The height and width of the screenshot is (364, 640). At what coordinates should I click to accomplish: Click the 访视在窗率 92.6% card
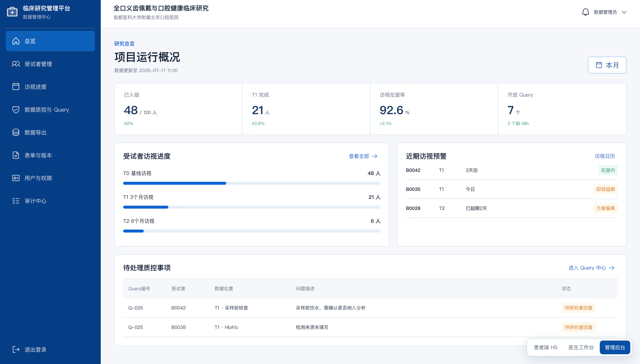[434, 109]
